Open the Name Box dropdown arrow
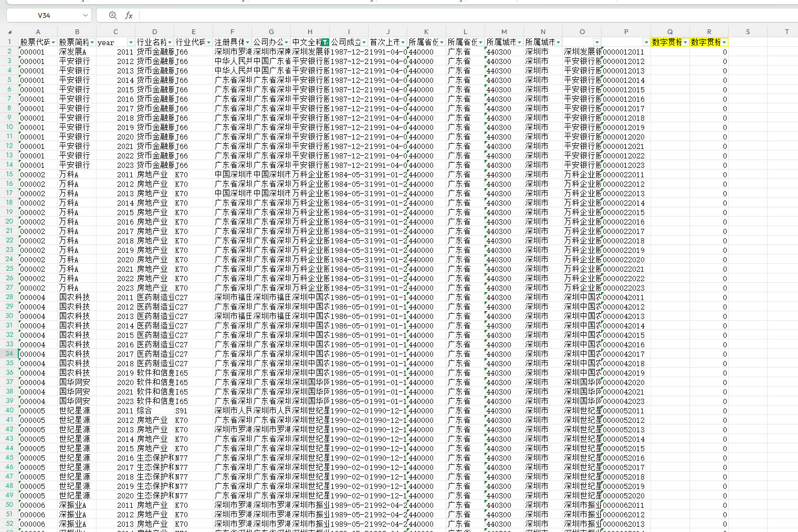The width and height of the screenshot is (798, 532). pyautogui.click(x=85, y=16)
